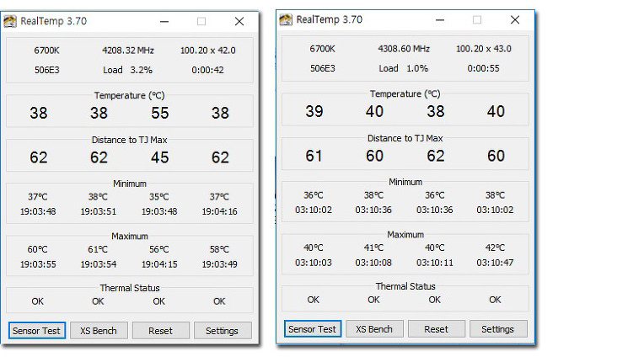
Task: Click the 03:10:03 maximum timestamp
Action: coord(314,263)
